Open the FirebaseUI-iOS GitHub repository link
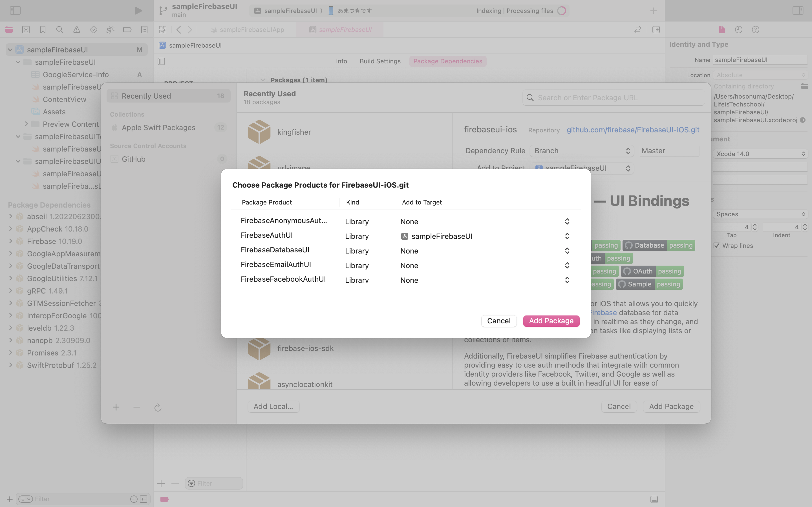The height and width of the screenshot is (507, 812). 633,130
